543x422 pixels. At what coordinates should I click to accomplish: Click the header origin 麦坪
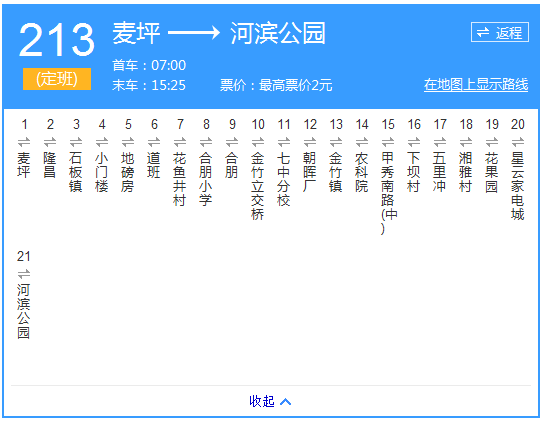[136, 33]
